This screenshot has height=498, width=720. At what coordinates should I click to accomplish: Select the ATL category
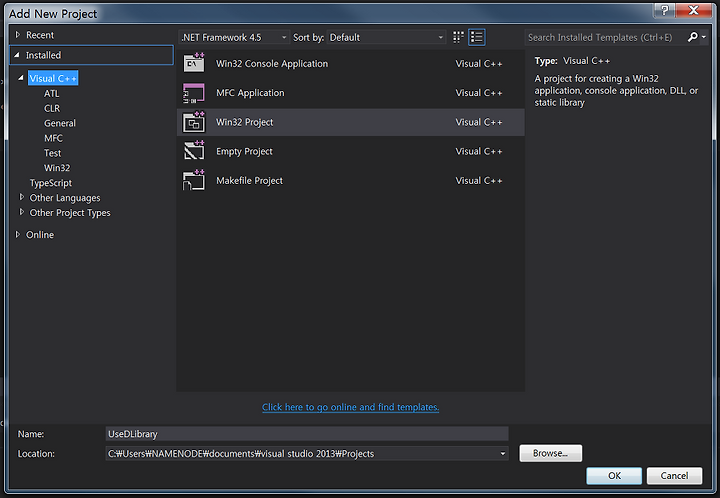coord(51,94)
